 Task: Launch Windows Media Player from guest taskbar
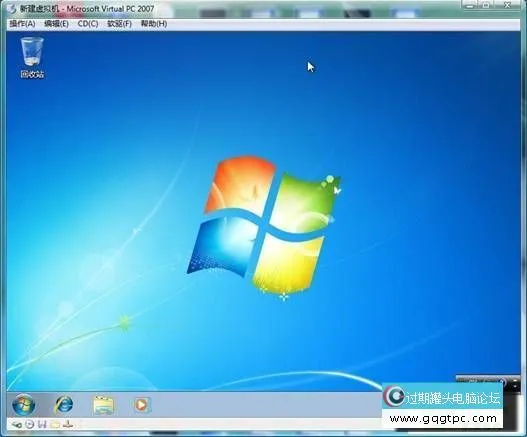pyautogui.click(x=142, y=405)
